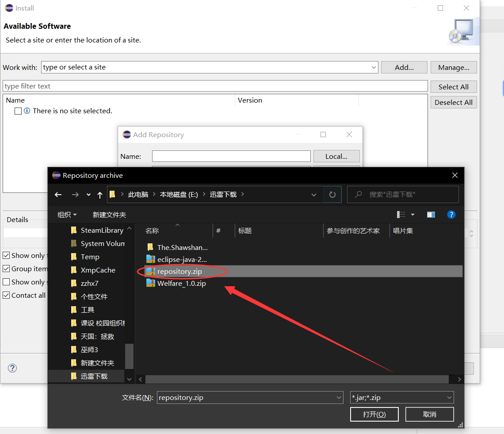Sort by 名称 column header

coord(152,230)
